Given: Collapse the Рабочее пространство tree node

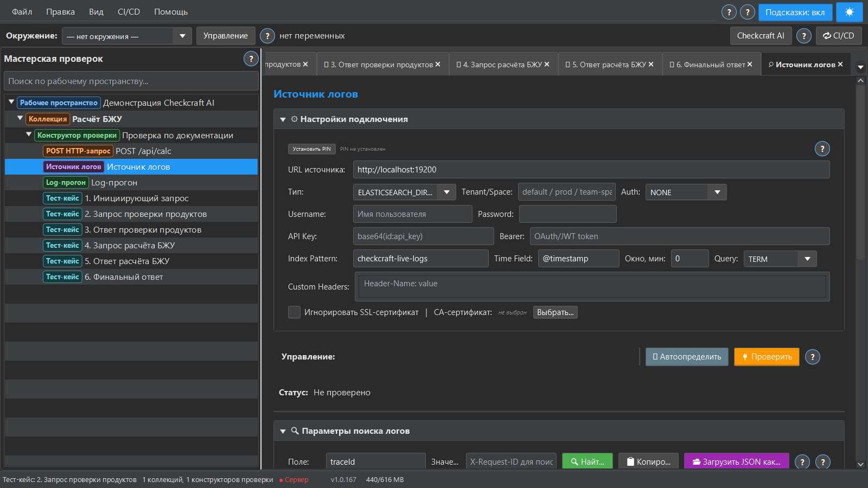Looking at the screenshot, I should (11, 102).
